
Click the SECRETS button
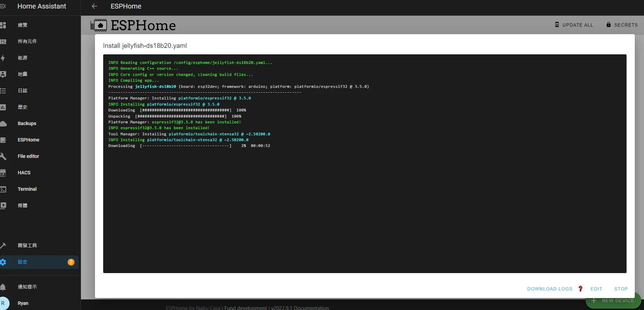point(622,25)
